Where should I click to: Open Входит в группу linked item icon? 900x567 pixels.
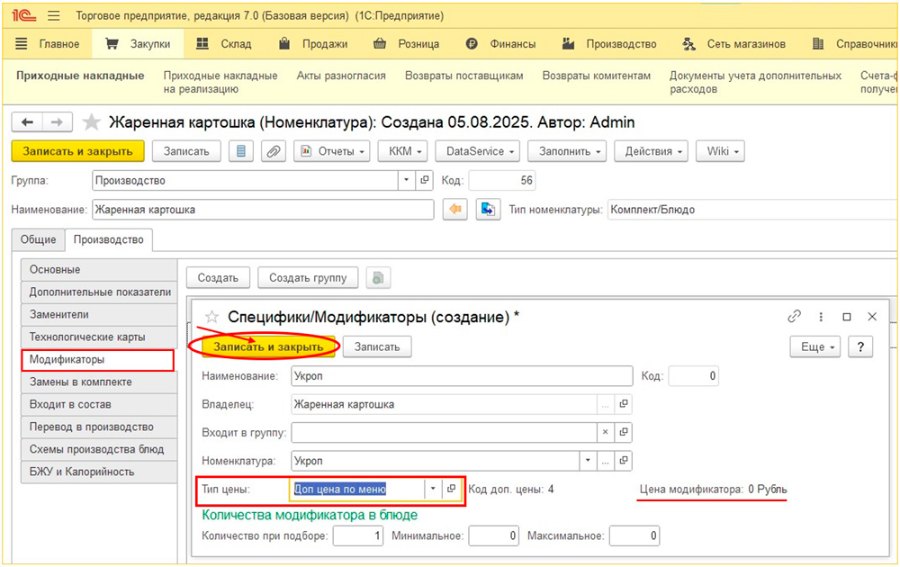[623, 432]
